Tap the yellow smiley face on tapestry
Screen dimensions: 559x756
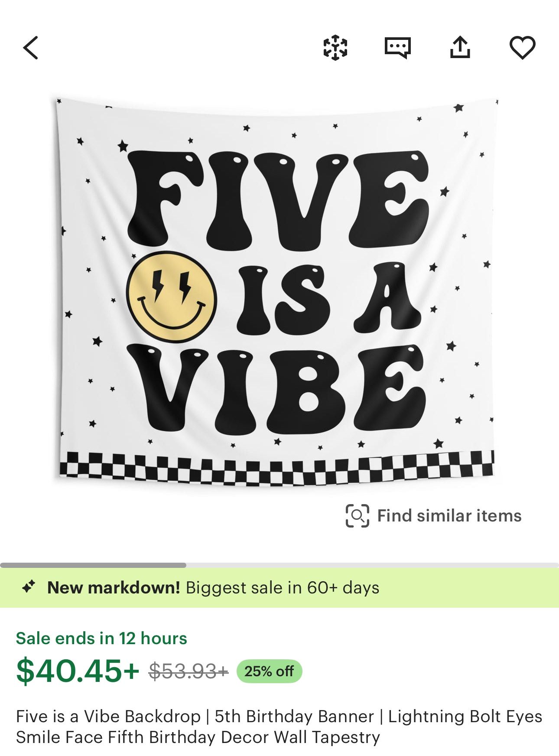(x=171, y=297)
